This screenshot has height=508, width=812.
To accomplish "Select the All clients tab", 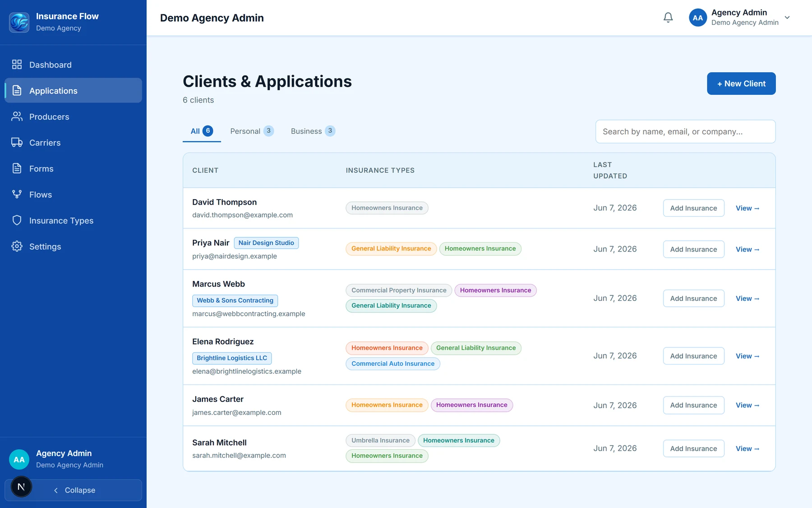I will pyautogui.click(x=202, y=131).
